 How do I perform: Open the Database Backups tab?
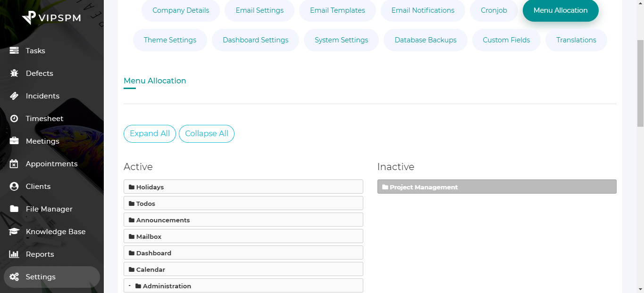(x=425, y=40)
